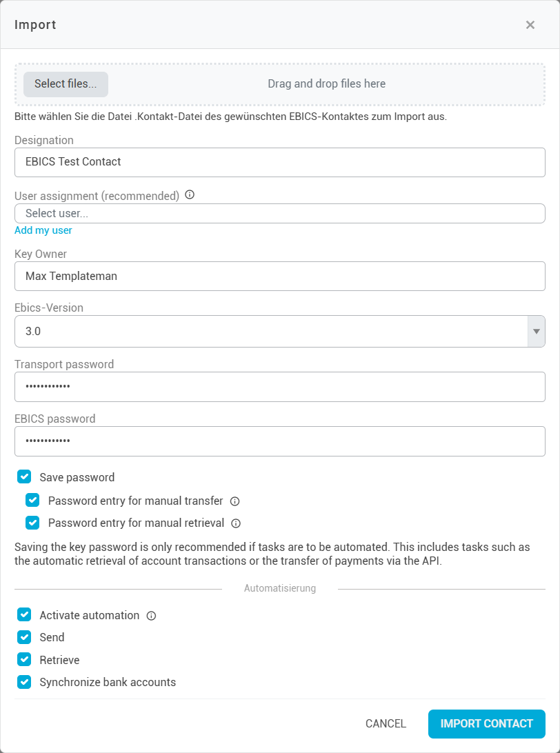
Task: Click info icon next to manual retrieval
Action: (236, 523)
